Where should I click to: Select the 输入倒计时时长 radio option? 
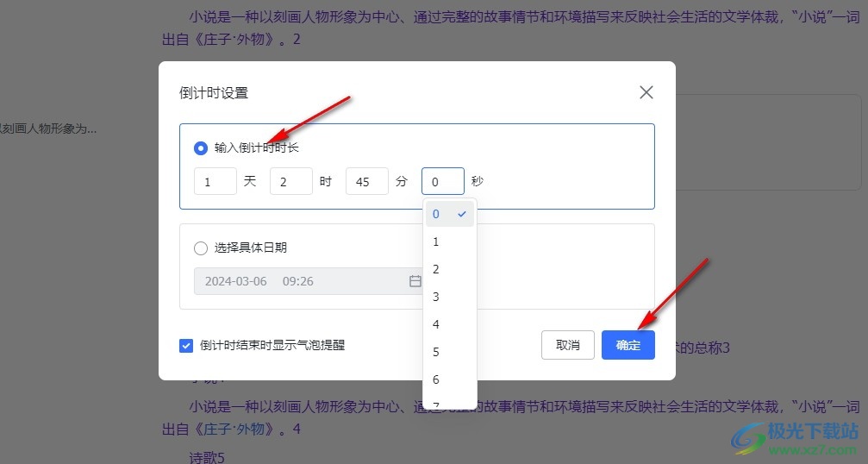tap(200, 147)
